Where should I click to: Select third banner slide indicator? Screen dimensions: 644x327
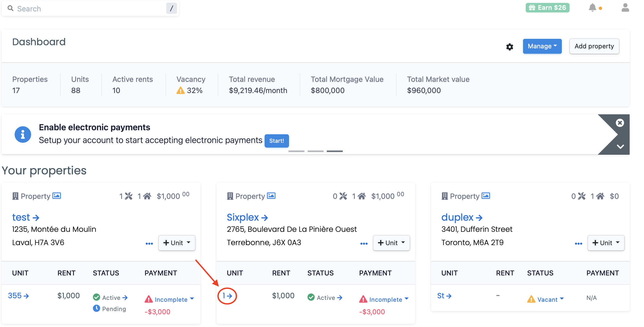click(x=335, y=151)
